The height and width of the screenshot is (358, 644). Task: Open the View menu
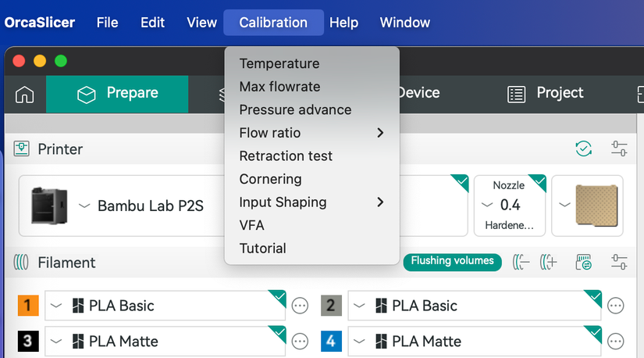click(201, 22)
